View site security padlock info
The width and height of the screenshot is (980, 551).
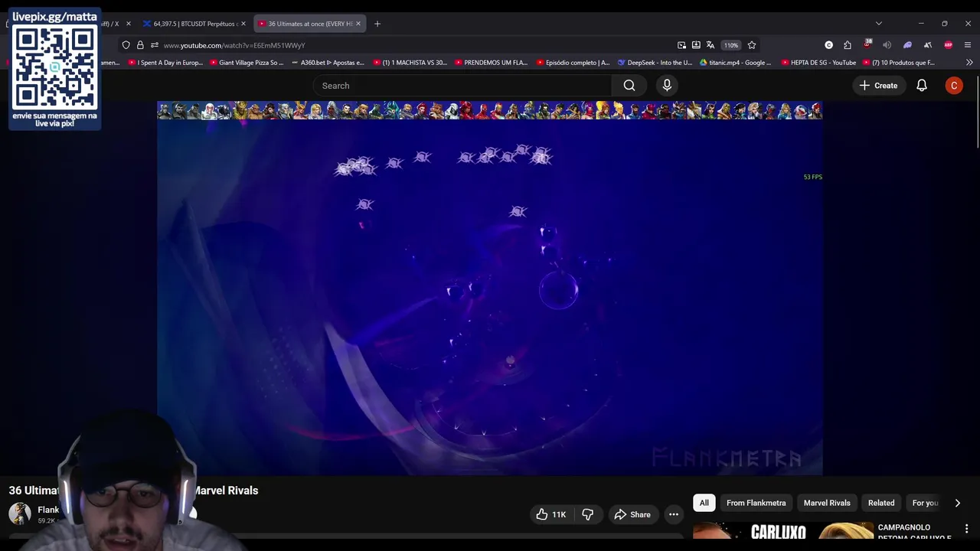pyautogui.click(x=140, y=45)
